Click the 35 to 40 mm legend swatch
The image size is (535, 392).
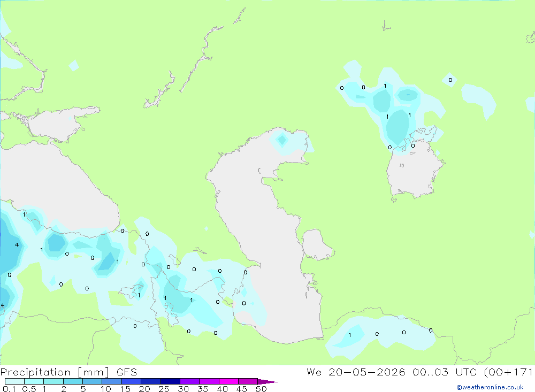pos(209,381)
